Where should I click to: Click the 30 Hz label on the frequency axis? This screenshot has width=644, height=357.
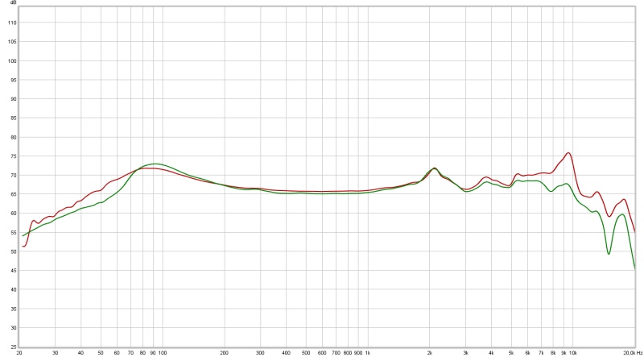tap(55, 353)
